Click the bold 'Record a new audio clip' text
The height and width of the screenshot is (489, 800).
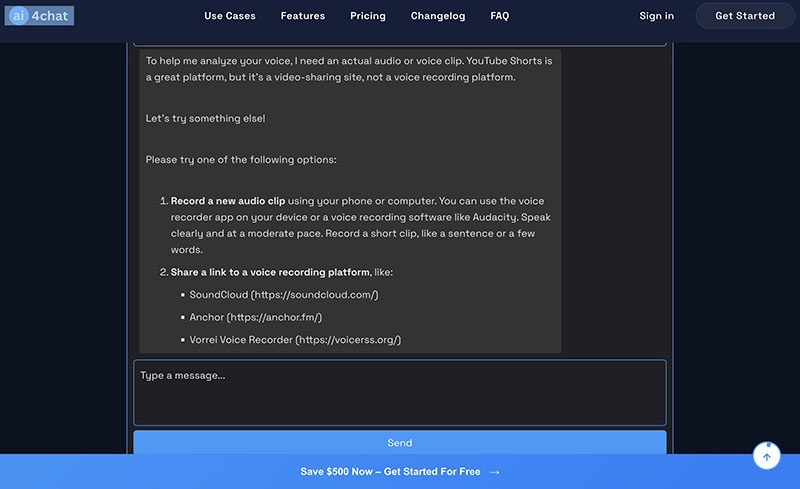(x=228, y=201)
